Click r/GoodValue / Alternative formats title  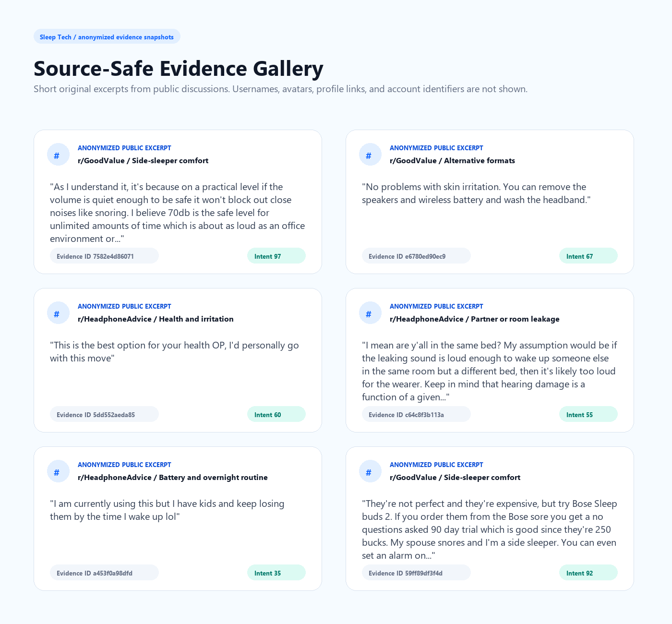click(452, 161)
